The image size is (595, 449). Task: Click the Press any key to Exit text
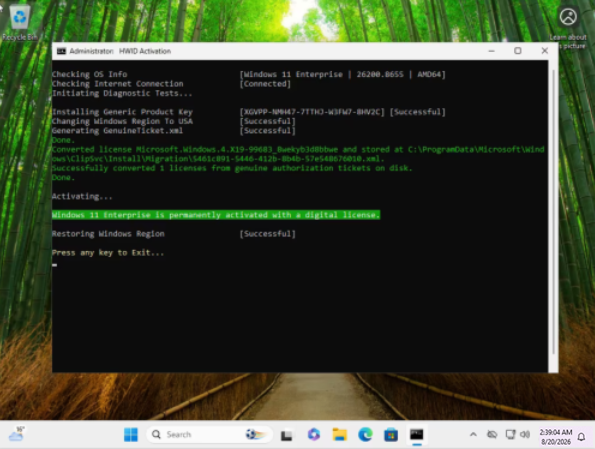coord(108,253)
